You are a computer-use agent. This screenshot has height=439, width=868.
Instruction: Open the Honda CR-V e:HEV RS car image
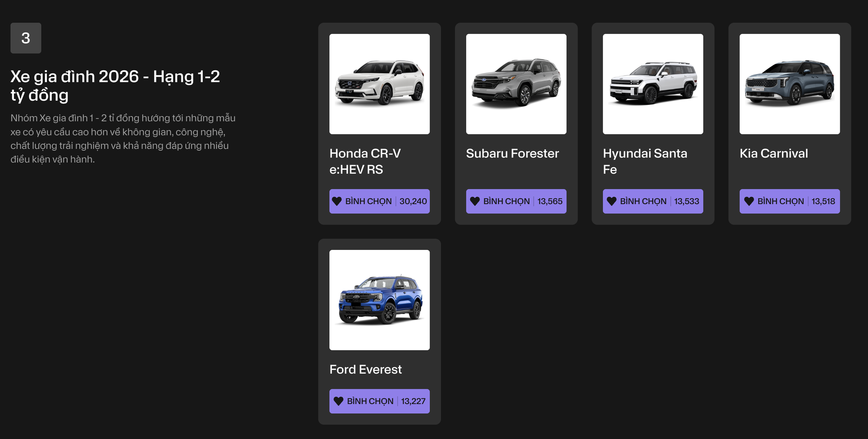[379, 84]
